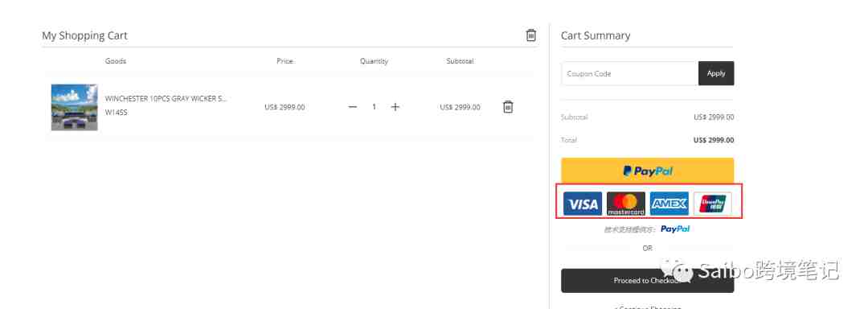Image resolution: width=868 pixels, height=309 pixels.
Task: Click the trash icon to empty entire cart
Action: coord(530,35)
